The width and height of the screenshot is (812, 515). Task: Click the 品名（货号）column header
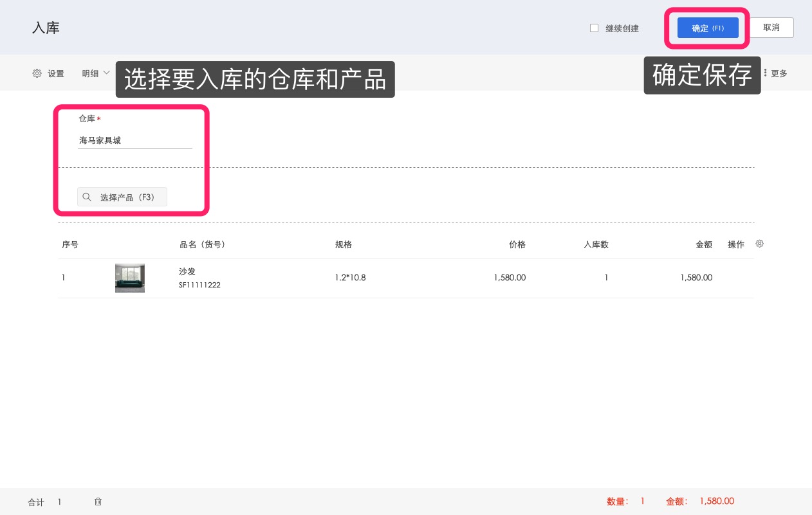click(x=202, y=245)
